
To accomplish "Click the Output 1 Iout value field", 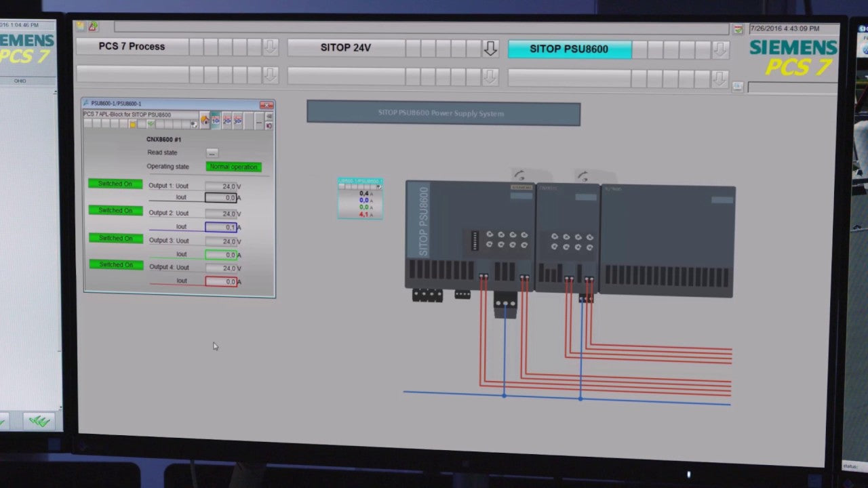I will pyautogui.click(x=221, y=198).
